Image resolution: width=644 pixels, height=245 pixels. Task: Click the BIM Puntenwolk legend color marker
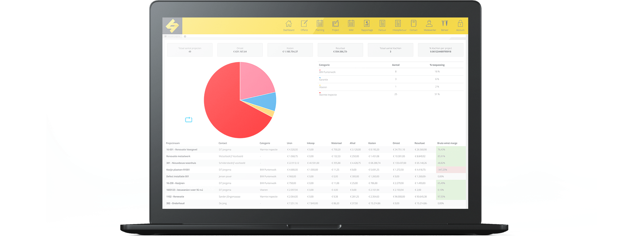(320, 70)
